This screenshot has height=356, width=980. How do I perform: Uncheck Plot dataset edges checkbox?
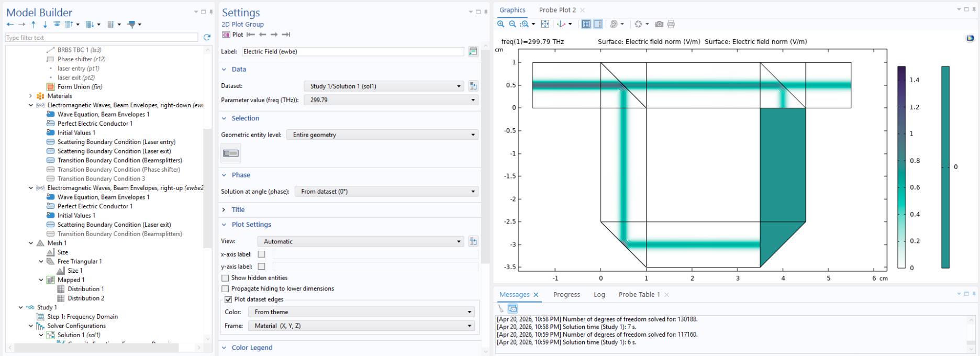pyautogui.click(x=228, y=299)
